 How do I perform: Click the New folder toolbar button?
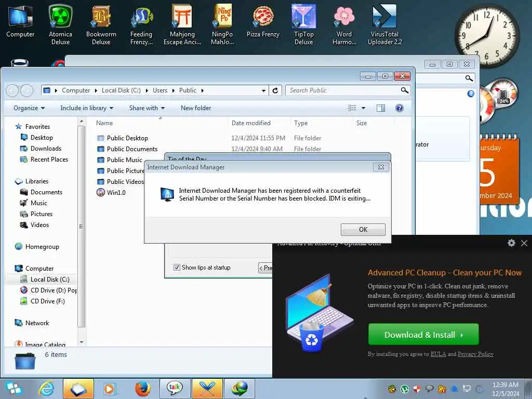tap(196, 108)
